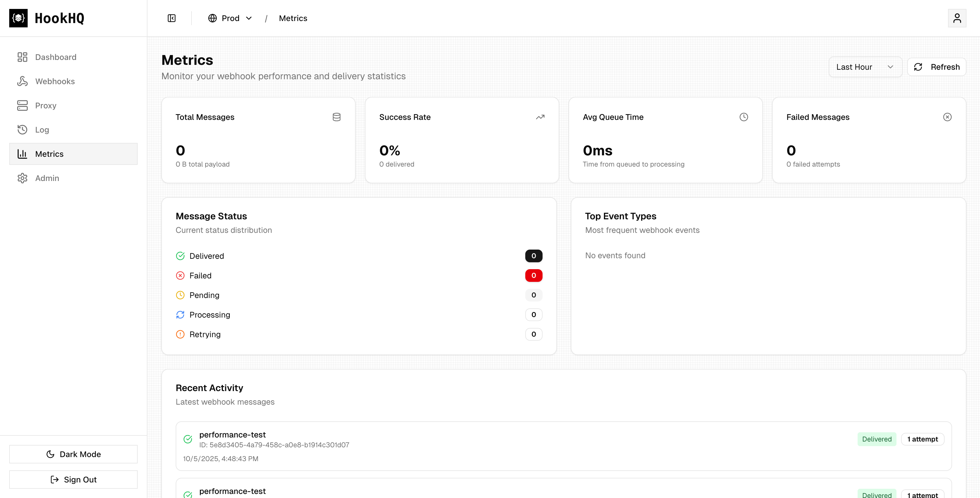980x498 pixels.
Task: Click the 'Top Event Types' heading
Action: coord(621,216)
